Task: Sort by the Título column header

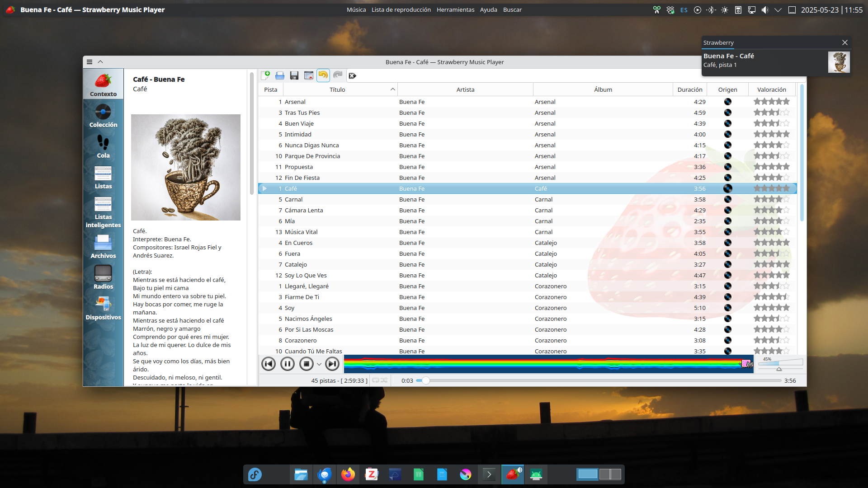Action: point(340,89)
